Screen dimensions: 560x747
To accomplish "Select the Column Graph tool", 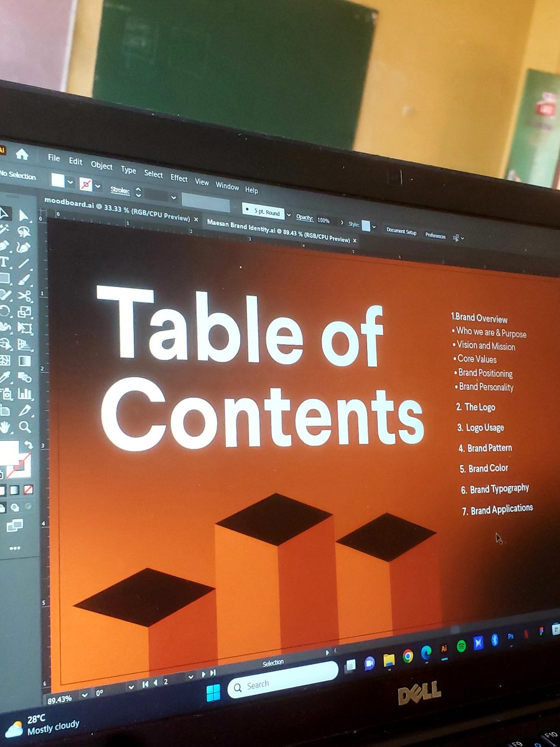I will coord(25,393).
